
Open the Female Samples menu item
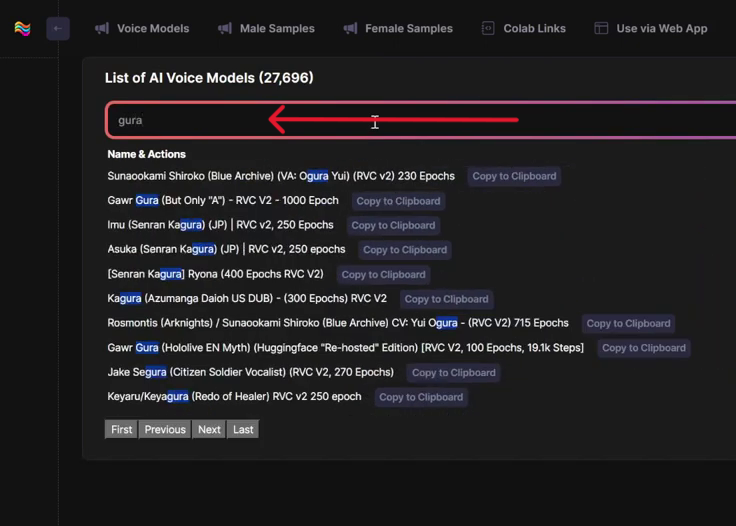point(409,29)
